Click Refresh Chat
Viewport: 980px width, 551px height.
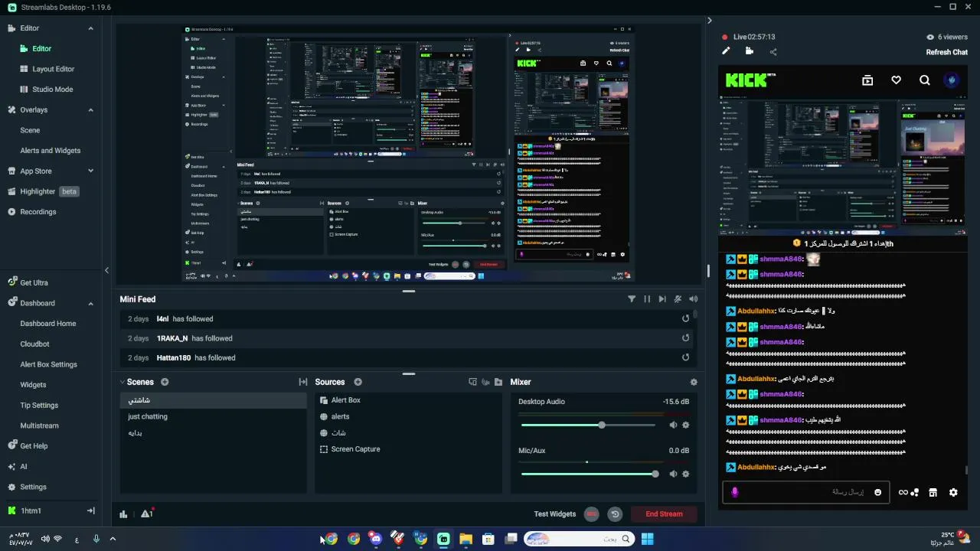947,52
